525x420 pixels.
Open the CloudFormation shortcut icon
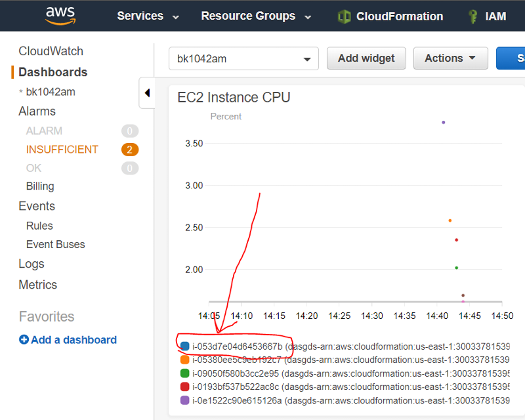click(344, 16)
